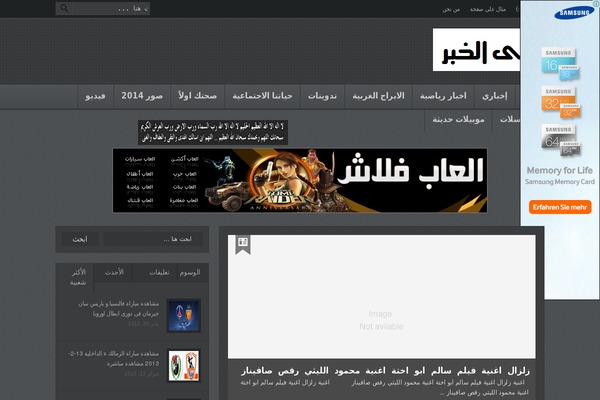
Task: Click the Samsung logo in the ad
Action: (574, 13)
